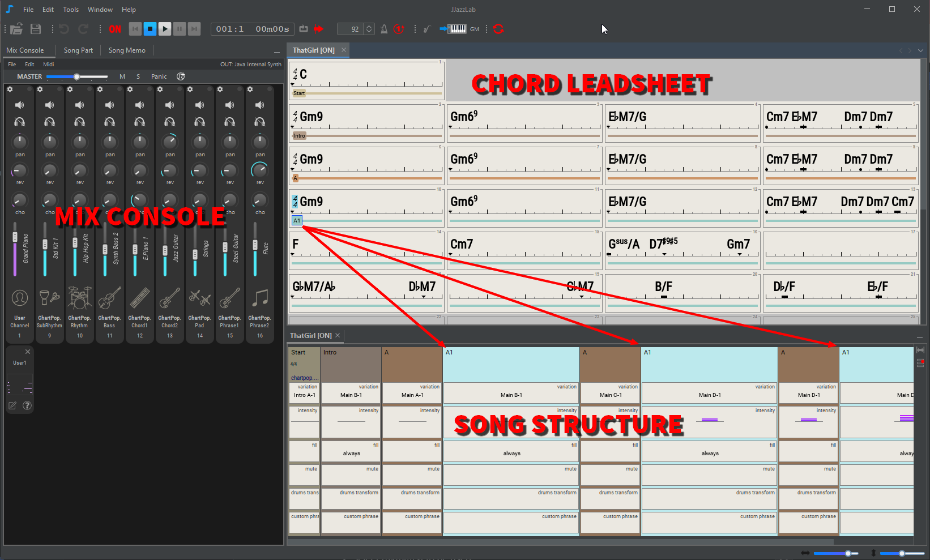Click the Flute channel music note icon
The width and height of the screenshot is (930, 560).
pyautogui.click(x=259, y=298)
